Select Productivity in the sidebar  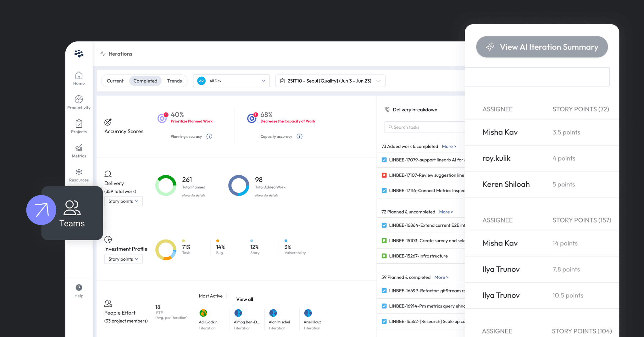(x=79, y=102)
